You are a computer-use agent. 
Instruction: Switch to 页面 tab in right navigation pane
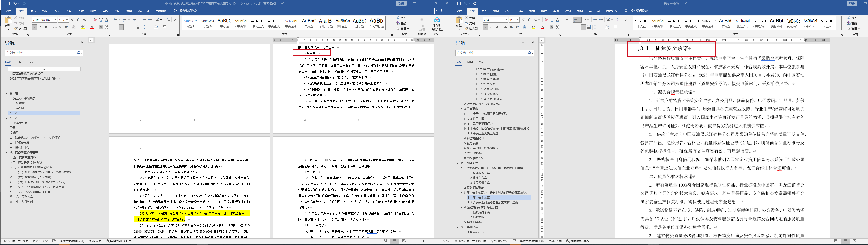coord(470,62)
